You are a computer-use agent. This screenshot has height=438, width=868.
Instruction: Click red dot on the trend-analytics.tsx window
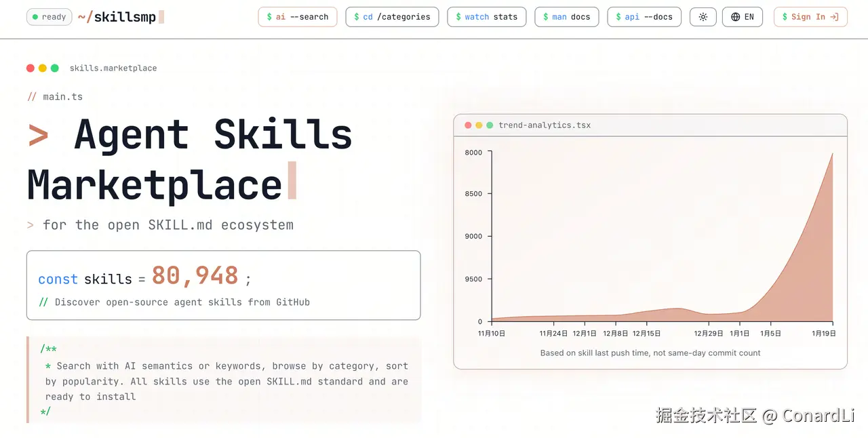468,125
